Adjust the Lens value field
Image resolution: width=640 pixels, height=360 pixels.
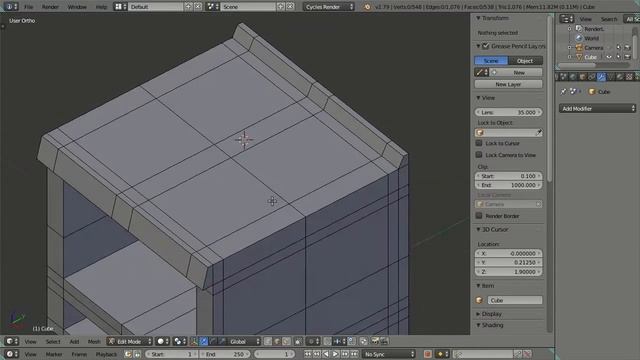(509, 112)
